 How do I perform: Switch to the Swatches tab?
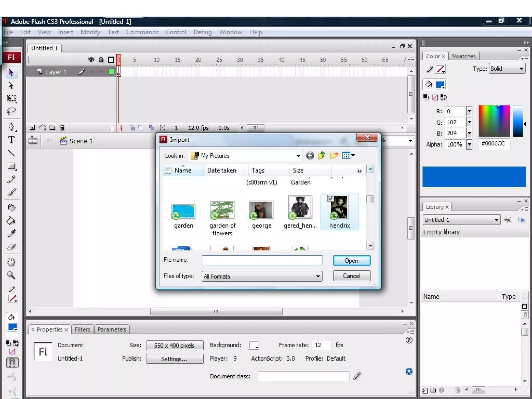(463, 56)
